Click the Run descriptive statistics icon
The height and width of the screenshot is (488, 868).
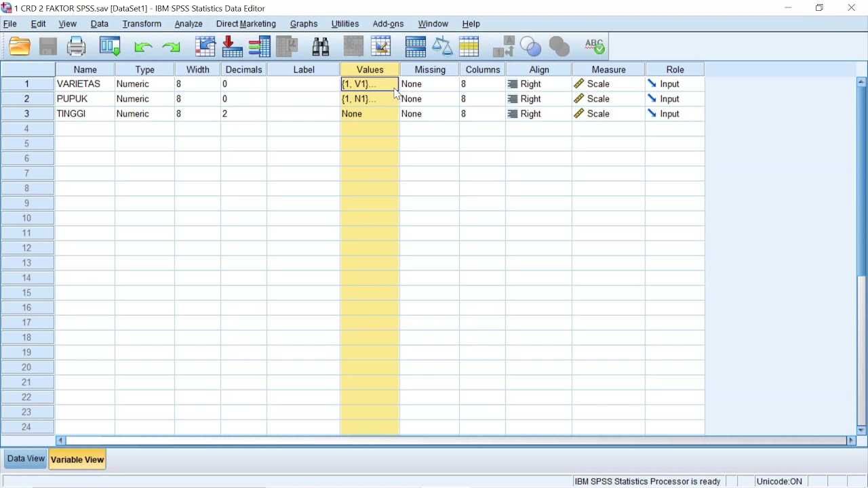pyautogui.click(x=288, y=47)
